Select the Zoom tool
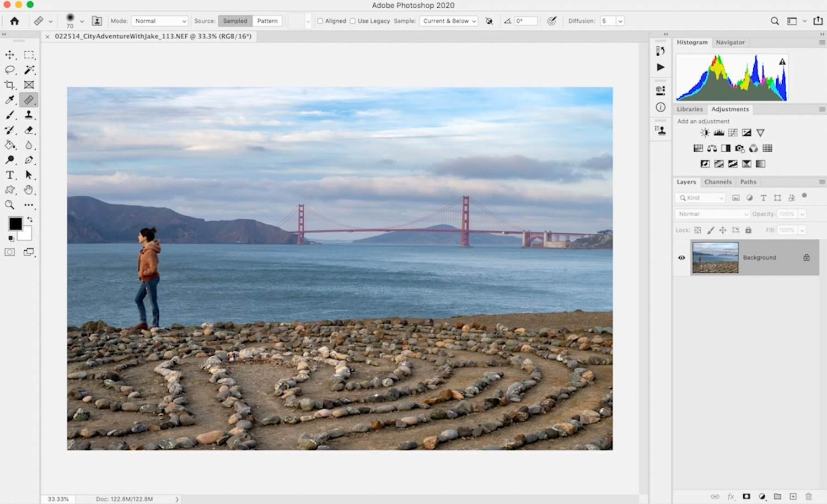The width and height of the screenshot is (827, 504). pyautogui.click(x=10, y=205)
